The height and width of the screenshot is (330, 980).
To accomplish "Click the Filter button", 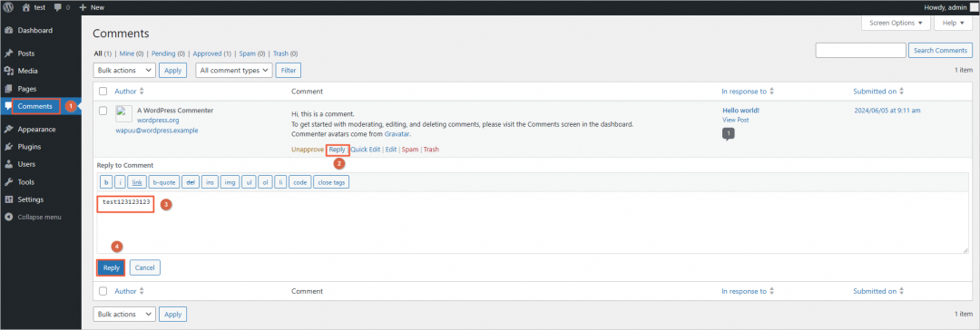I will 289,71.
